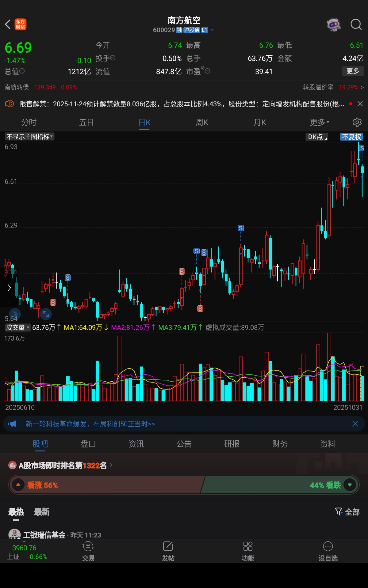Tap the speaker announcement icon
368x588 pixels.
click(10, 104)
